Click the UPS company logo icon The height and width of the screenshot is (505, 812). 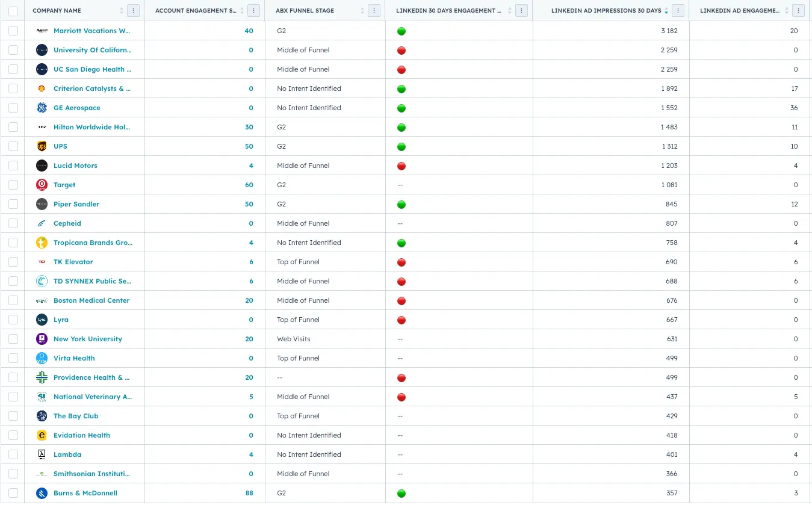[42, 146]
